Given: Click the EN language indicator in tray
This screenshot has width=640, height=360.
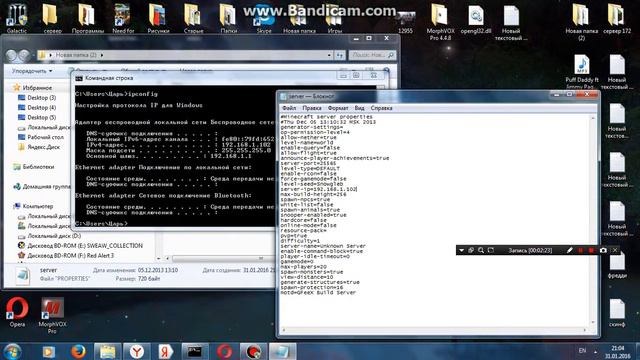Looking at the screenshot, I should [582, 351].
